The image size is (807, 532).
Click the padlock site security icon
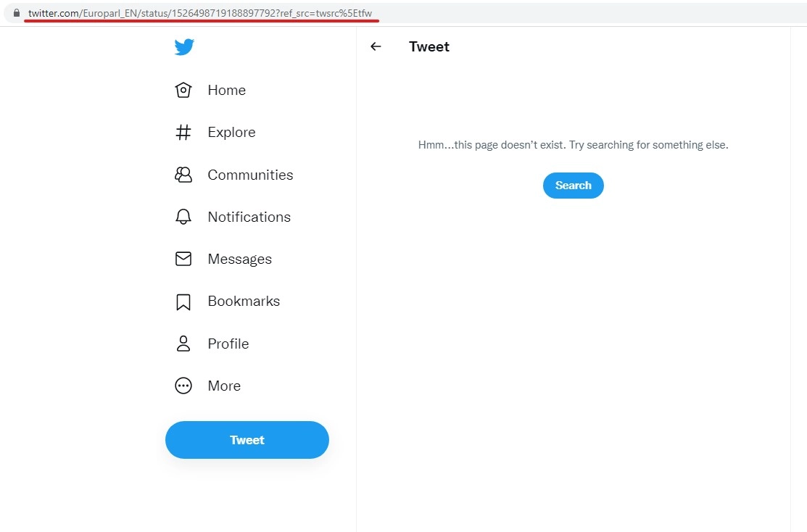point(17,13)
